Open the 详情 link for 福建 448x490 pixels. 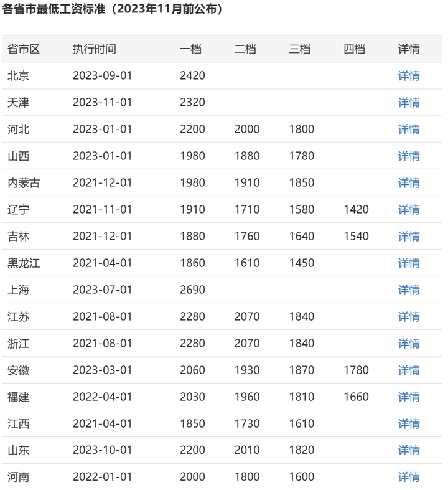coord(408,397)
